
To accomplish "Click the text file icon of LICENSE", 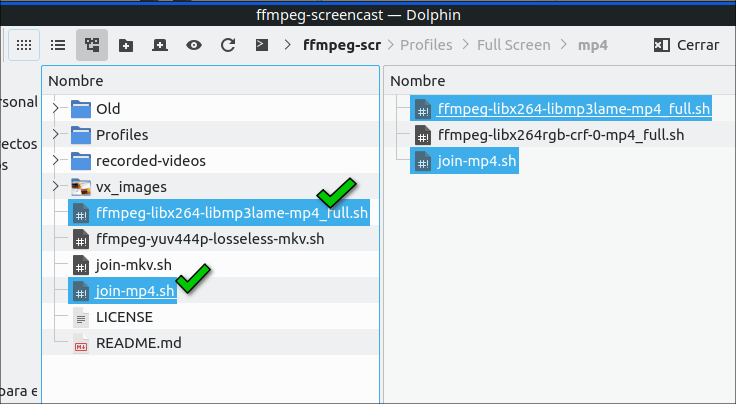I will tap(81, 317).
